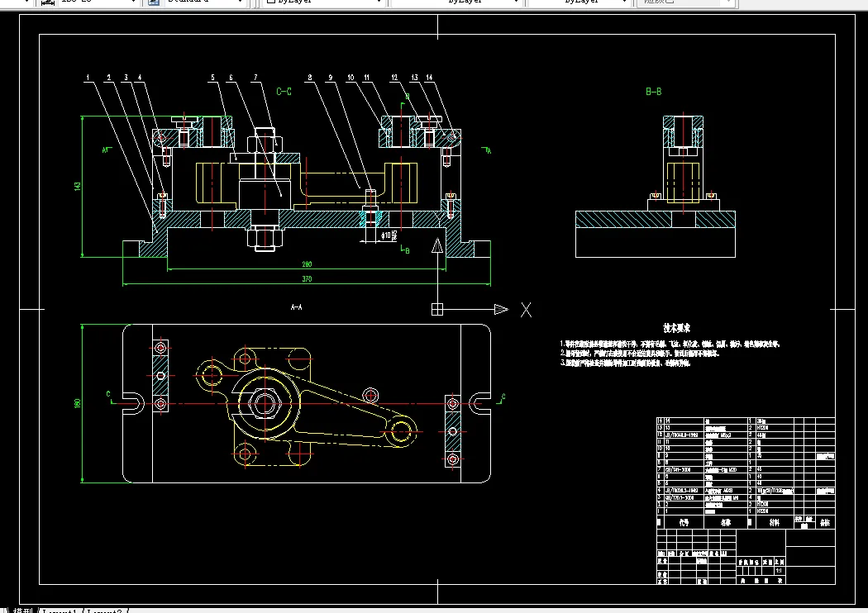This screenshot has width=868, height=613.
Task: Select the 代号 title block header cell
Action: (x=684, y=522)
